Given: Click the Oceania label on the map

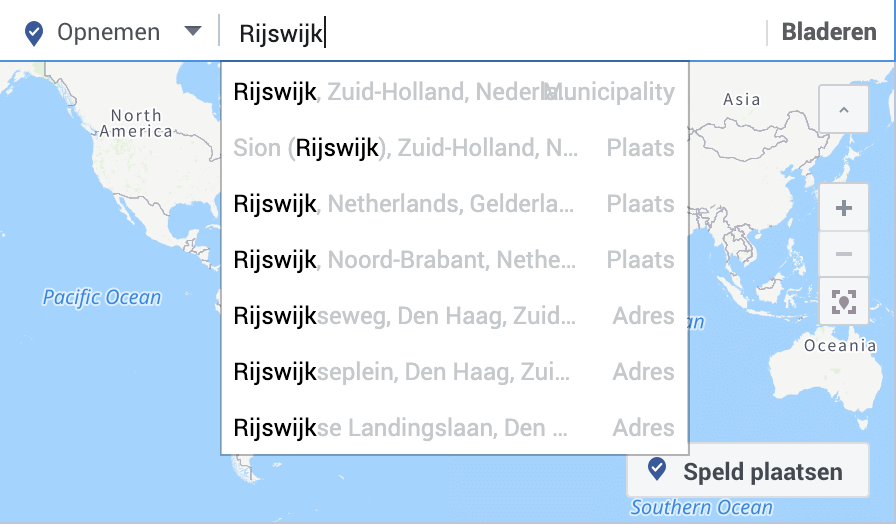Looking at the screenshot, I should point(840,346).
